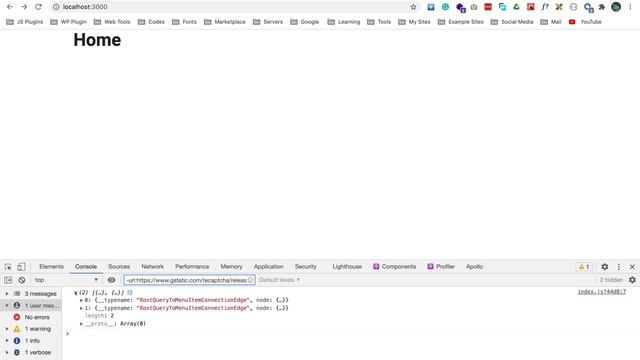Image resolution: width=640 pixels, height=360 pixels.
Task: Switch to the Sources tab
Action: click(x=119, y=267)
